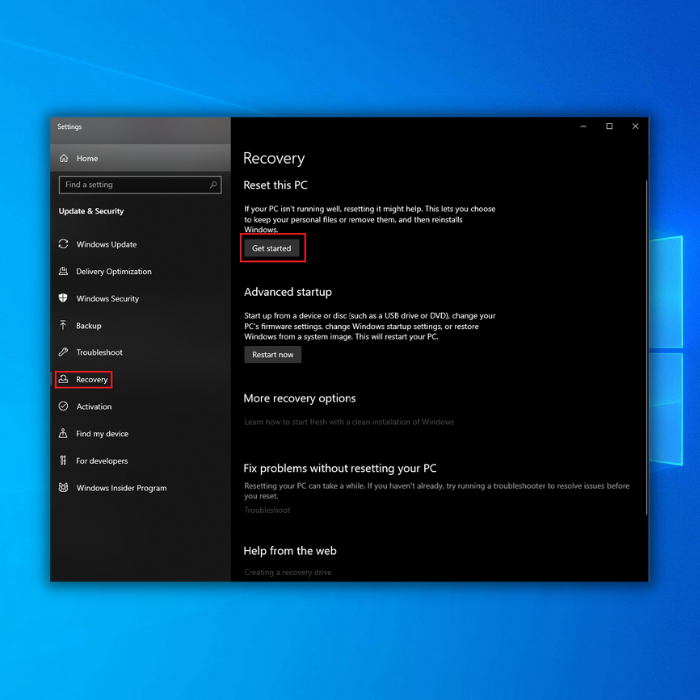Maximize the Settings window
Screen dimensions: 700x700
tap(609, 126)
